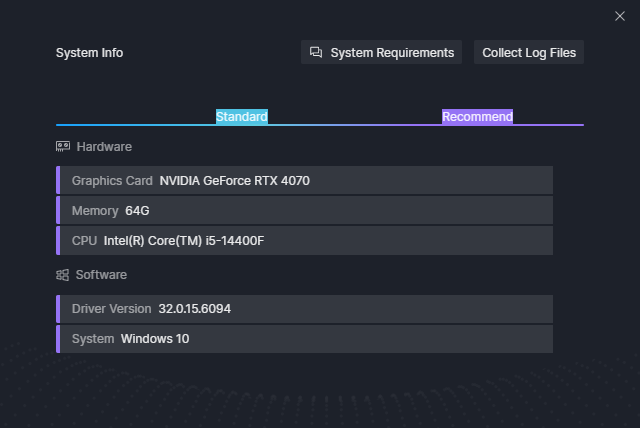Click the Hardware section heading text
This screenshot has width=640, height=428.
click(x=104, y=147)
